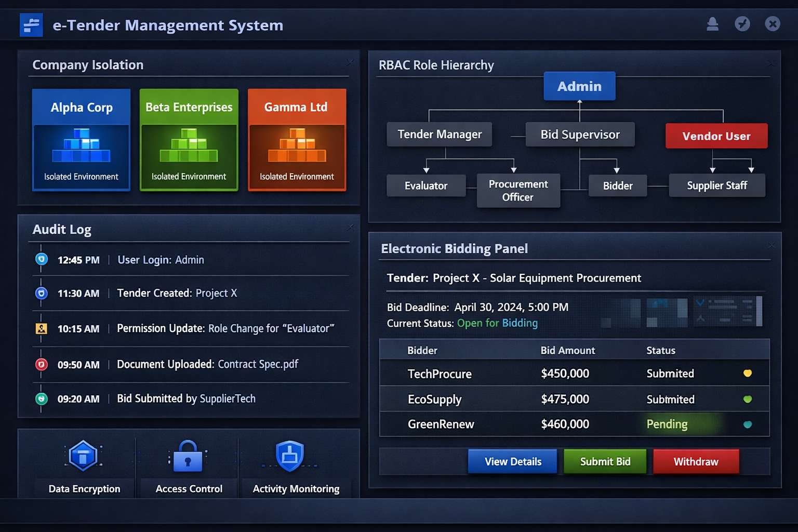
Task: Click the Document Uploaded red log icon
Action: pos(42,365)
